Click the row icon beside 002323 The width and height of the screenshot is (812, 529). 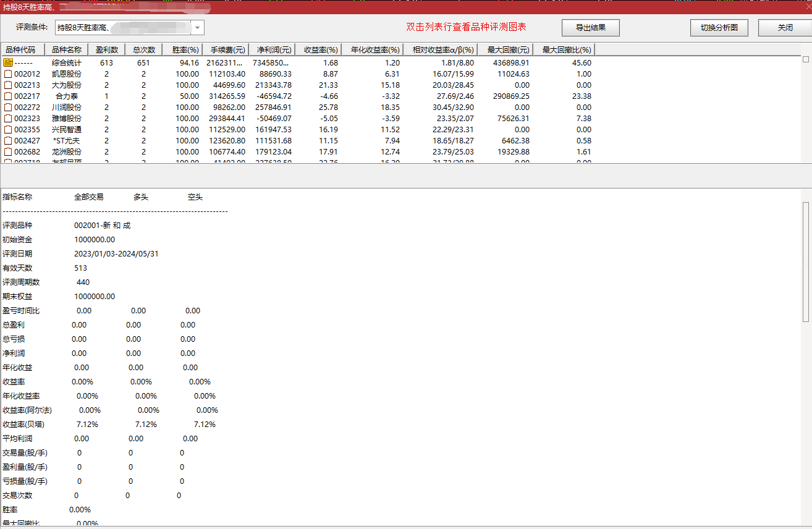pos(8,118)
